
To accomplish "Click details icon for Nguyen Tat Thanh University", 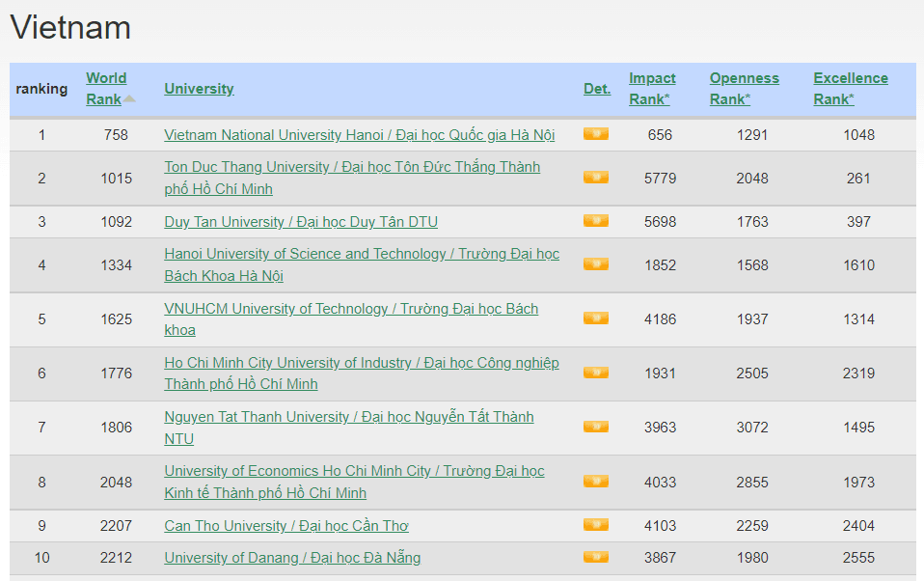I will [595, 427].
